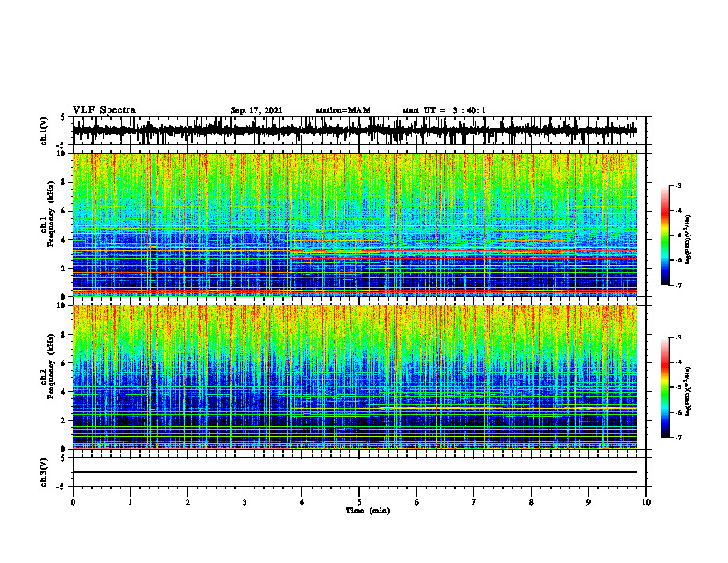Click the "VLF Spectra" plot title

tap(104, 110)
